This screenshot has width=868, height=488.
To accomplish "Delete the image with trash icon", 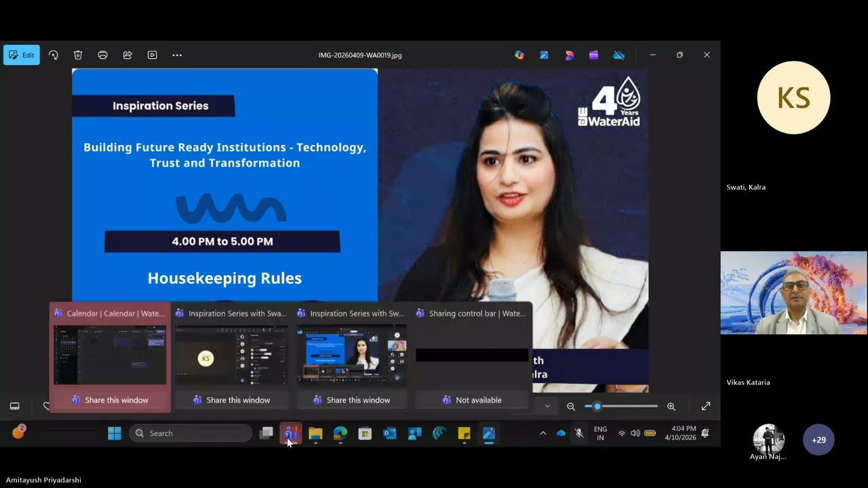I will [78, 55].
